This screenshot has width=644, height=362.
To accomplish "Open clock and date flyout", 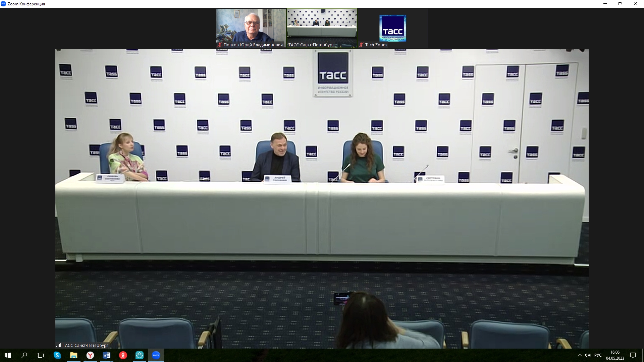I will pyautogui.click(x=615, y=355).
